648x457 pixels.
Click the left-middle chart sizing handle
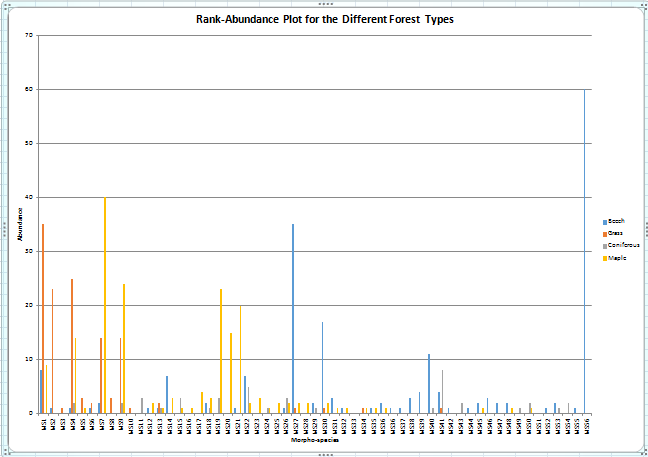tap(5, 229)
